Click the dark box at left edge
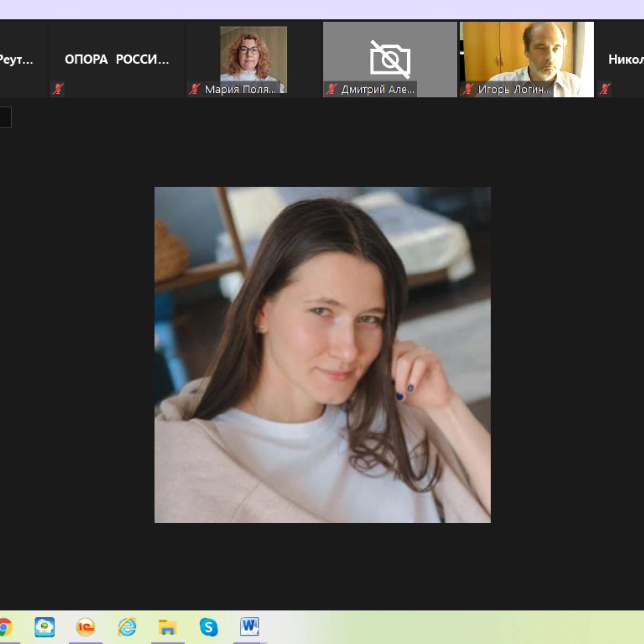This screenshot has height=644, width=644. pyautogui.click(x=6, y=117)
